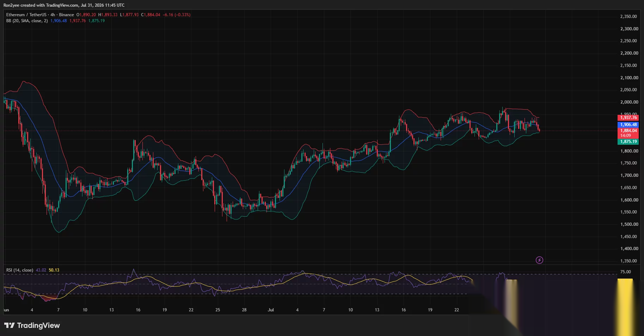644x336 pixels.
Task: Click the "19" date label after Jul
Action: click(x=430, y=310)
